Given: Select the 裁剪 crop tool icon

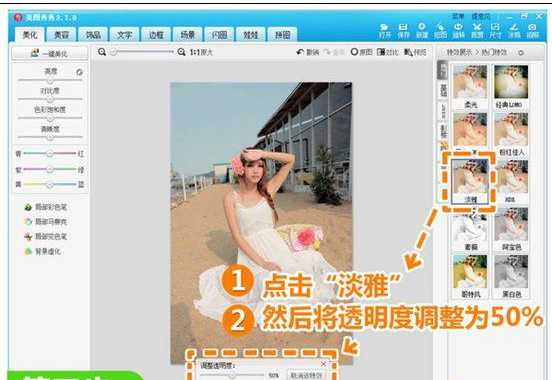Looking at the screenshot, I should (477, 31).
